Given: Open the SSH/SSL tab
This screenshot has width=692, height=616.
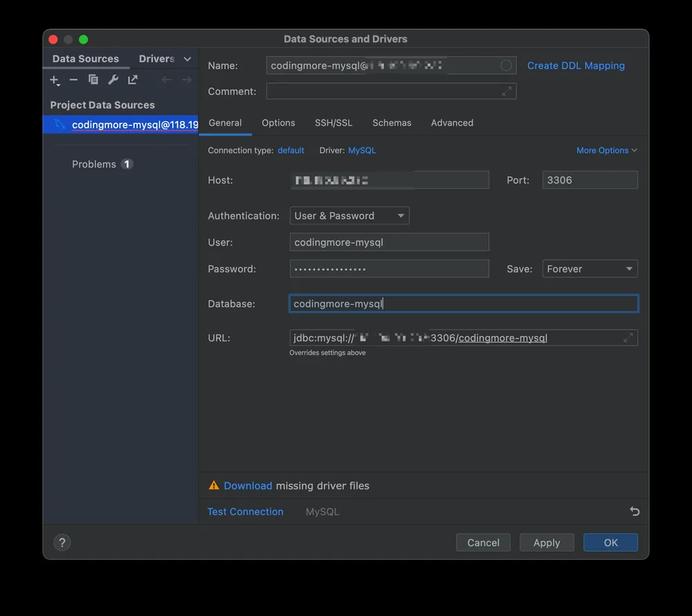Looking at the screenshot, I should (x=334, y=123).
